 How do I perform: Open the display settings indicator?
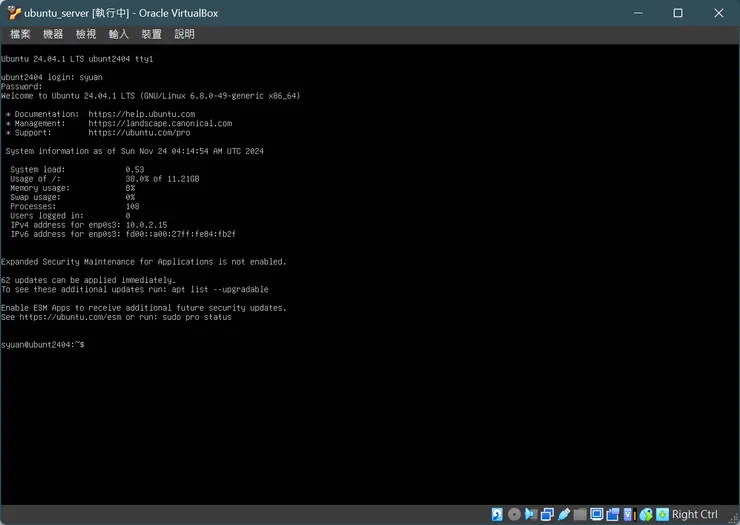[x=597, y=514]
